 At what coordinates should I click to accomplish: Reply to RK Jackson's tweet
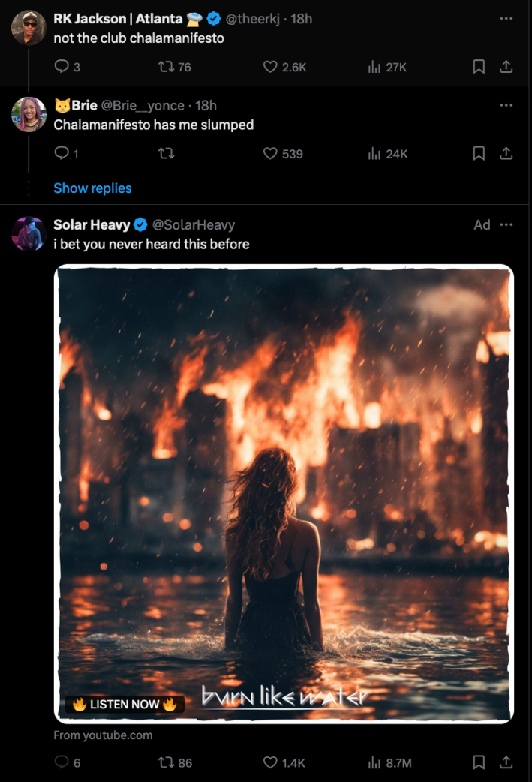pos(62,67)
